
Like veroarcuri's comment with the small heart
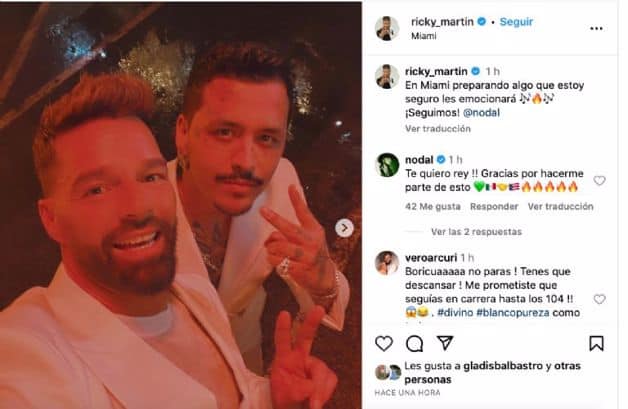[x=599, y=299]
